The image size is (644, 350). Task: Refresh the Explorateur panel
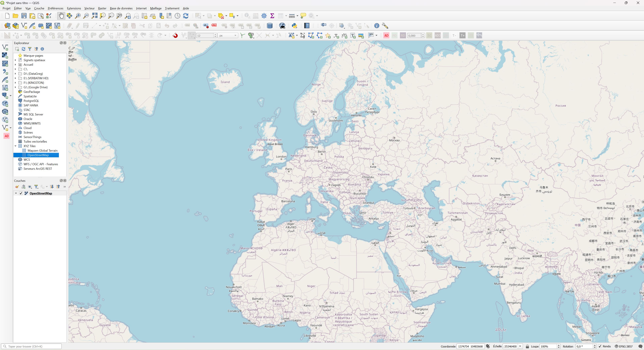tap(23, 49)
